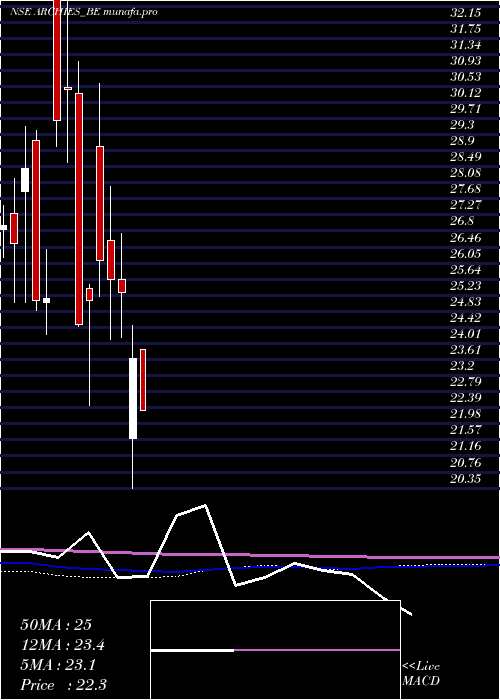Click the 26.46 price axis label
The width and height of the screenshot is (500, 700).
(x=465, y=238)
